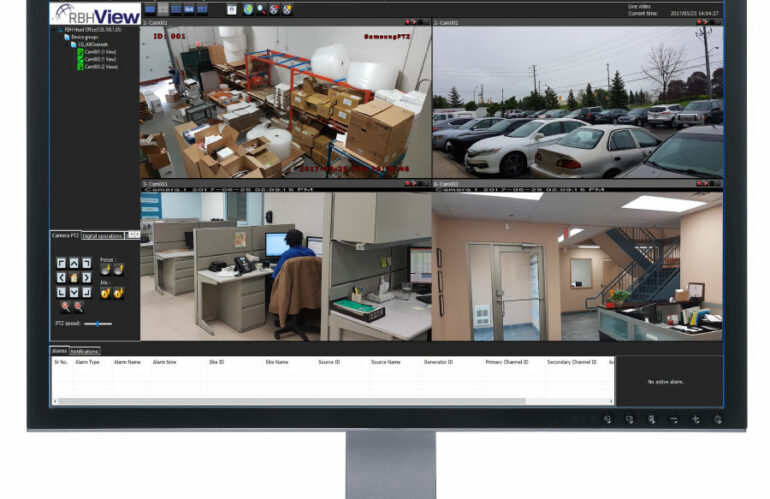
Task: Select the parking lot Cam002 video feed
Action: tap(578, 102)
